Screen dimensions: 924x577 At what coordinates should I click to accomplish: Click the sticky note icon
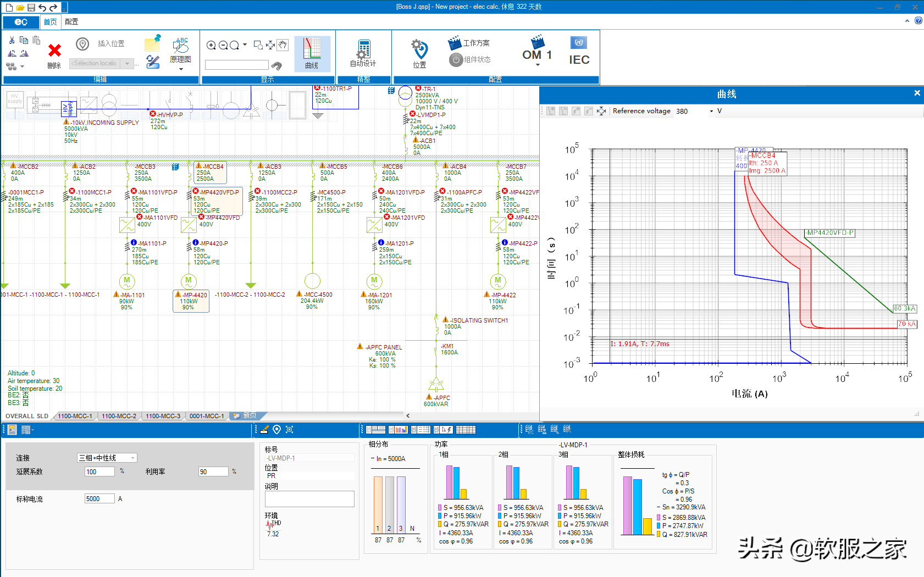coord(152,43)
